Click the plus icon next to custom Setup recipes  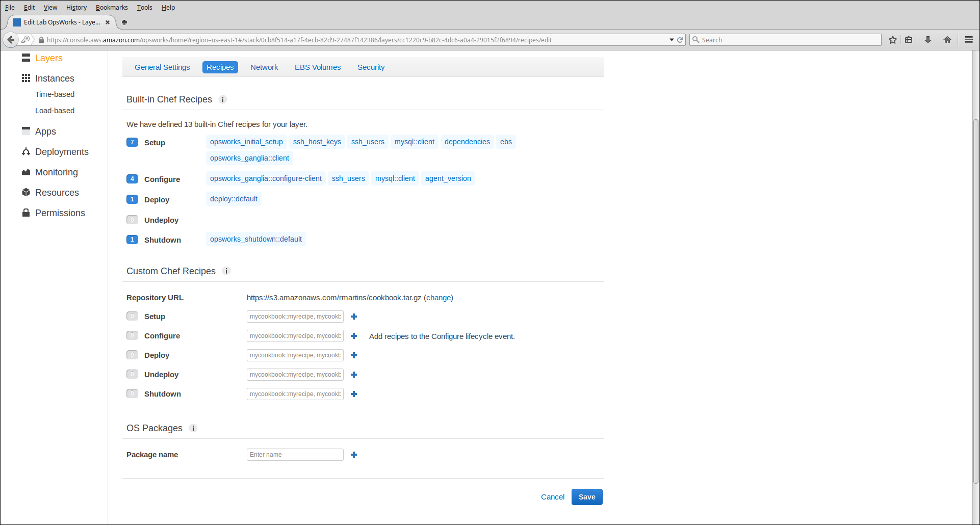[354, 317]
